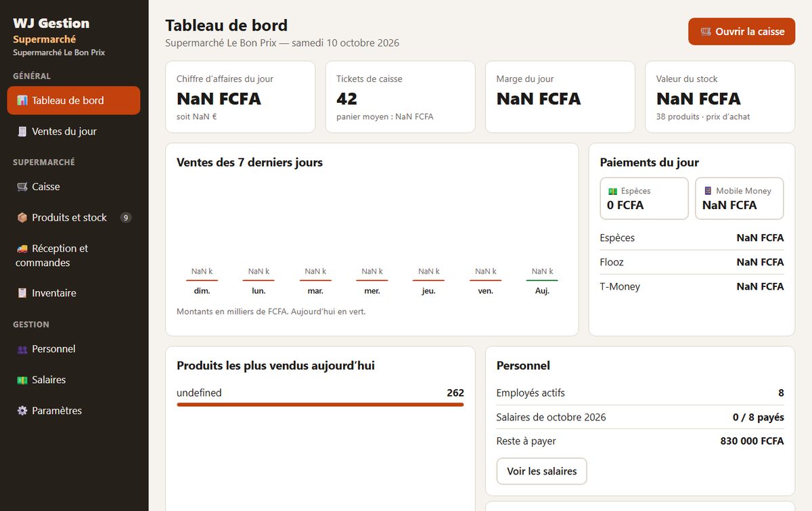
Task: Click the Tickets de caisse card
Action: pos(401,97)
